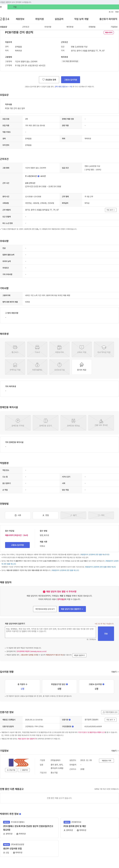Click the 중식비 제공 lunch provided icon

(81, 367)
